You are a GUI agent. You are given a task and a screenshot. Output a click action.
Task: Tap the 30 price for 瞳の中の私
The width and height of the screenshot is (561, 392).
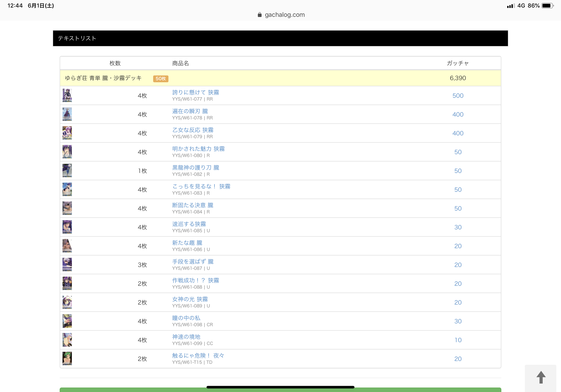458,321
